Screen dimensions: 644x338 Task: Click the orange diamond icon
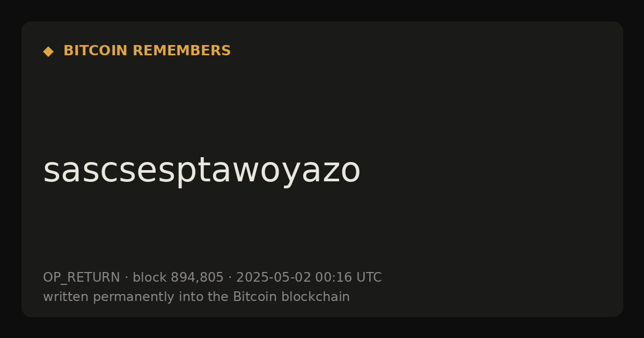48,51
